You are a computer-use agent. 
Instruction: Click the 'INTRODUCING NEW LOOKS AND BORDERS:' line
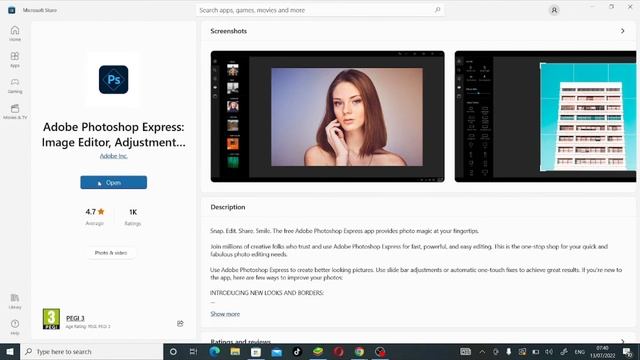267,293
